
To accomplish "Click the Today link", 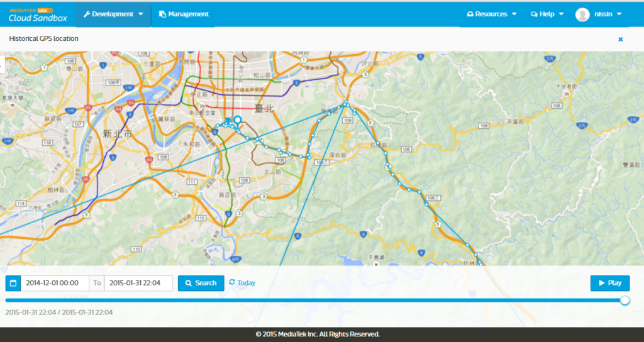I will (246, 283).
